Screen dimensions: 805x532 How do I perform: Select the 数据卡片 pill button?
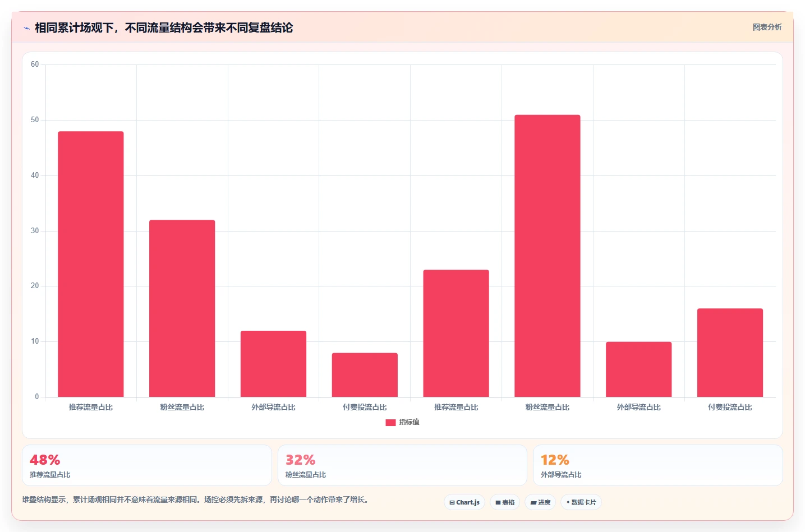pyautogui.click(x=581, y=502)
